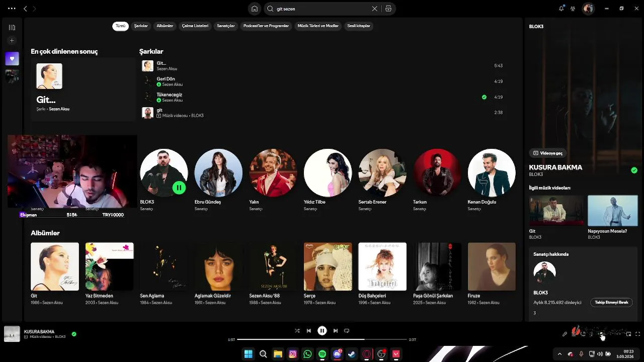Image resolution: width=644 pixels, height=362 pixels.
Task: Open the Ebru Gündeş artist card
Action: [x=218, y=179]
